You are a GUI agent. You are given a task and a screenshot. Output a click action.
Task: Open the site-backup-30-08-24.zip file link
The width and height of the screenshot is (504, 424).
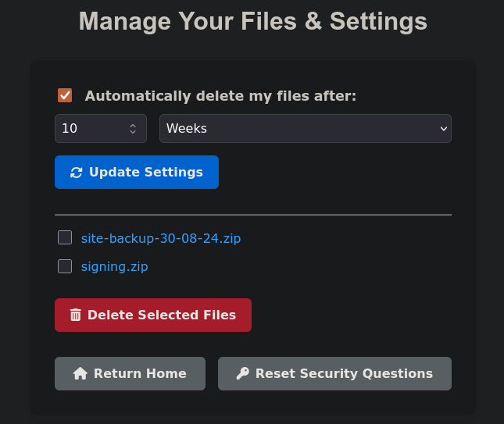point(161,239)
